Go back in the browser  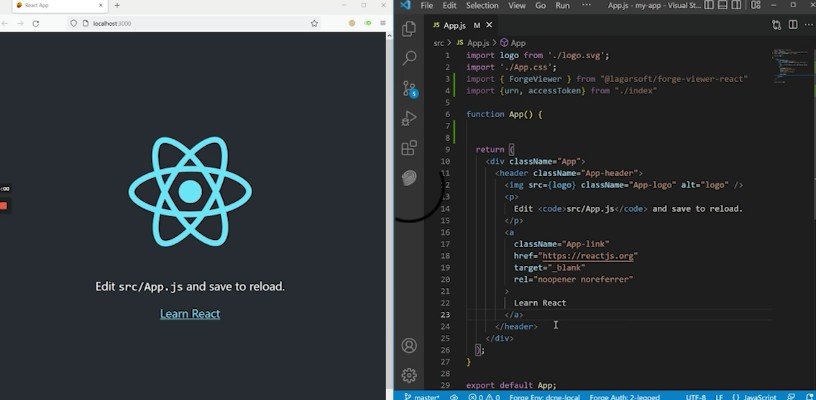[x=4, y=23]
